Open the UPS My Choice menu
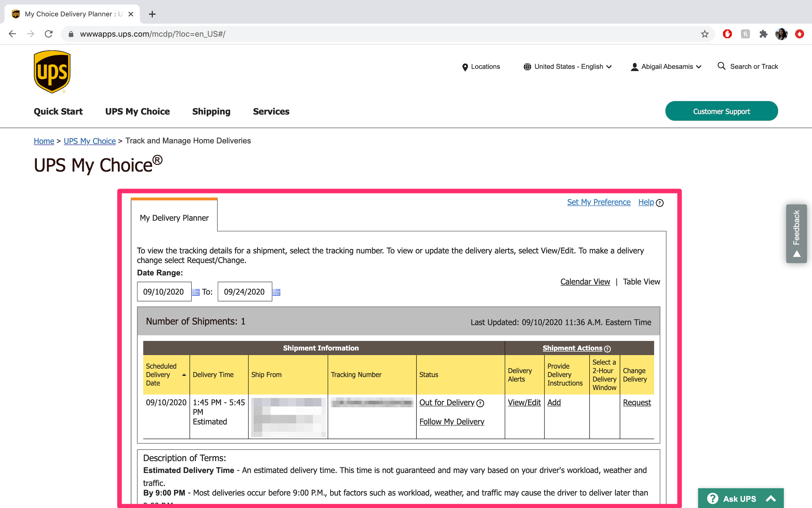 [x=137, y=111]
